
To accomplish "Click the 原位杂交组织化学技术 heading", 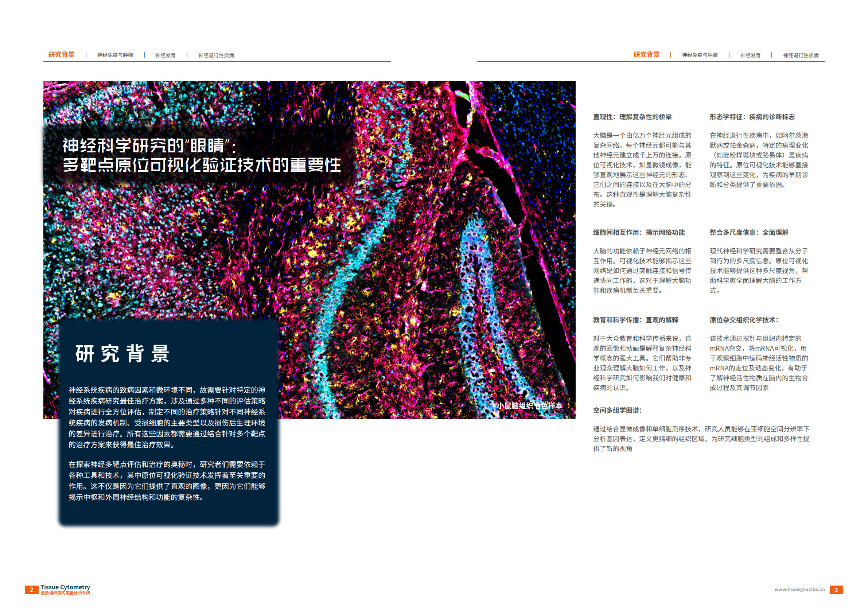I will click(x=744, y=320).
